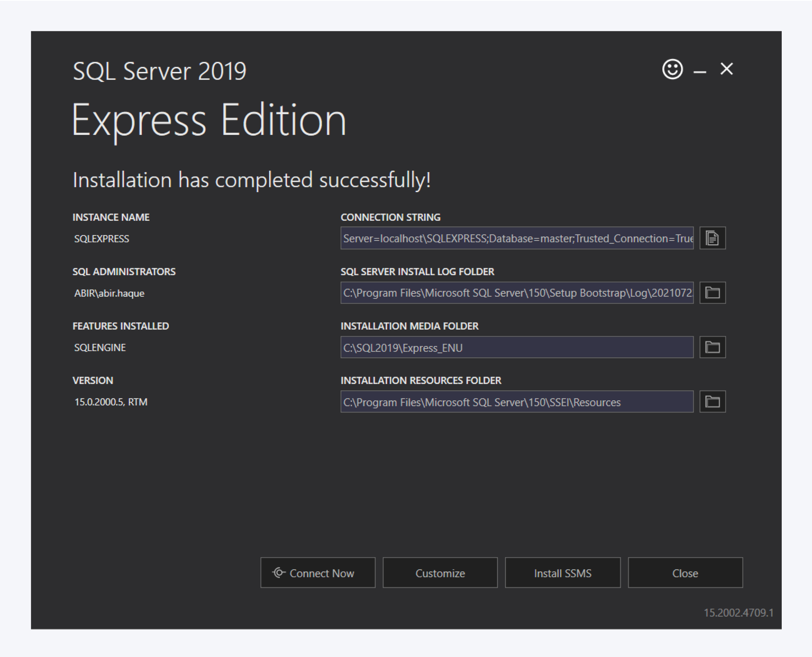This screenshot has height=657, width=812.
Task: Select the SQLEXPRESS instance name text
Action: coord(102,238)
